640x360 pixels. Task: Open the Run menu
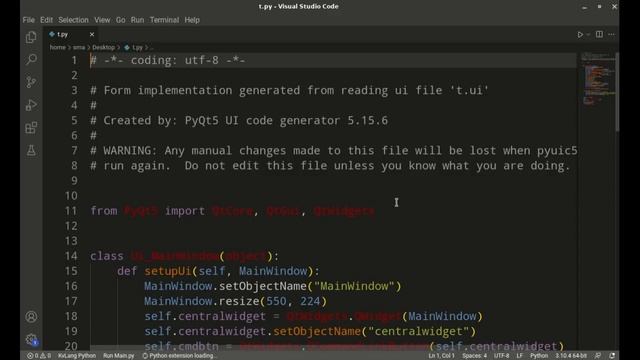pos(137,20)
